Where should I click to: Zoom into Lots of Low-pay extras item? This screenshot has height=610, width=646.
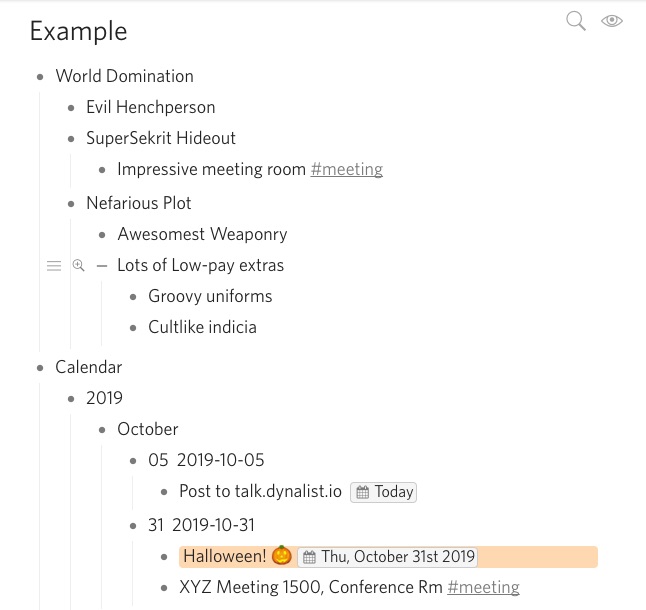coord(78,265)
